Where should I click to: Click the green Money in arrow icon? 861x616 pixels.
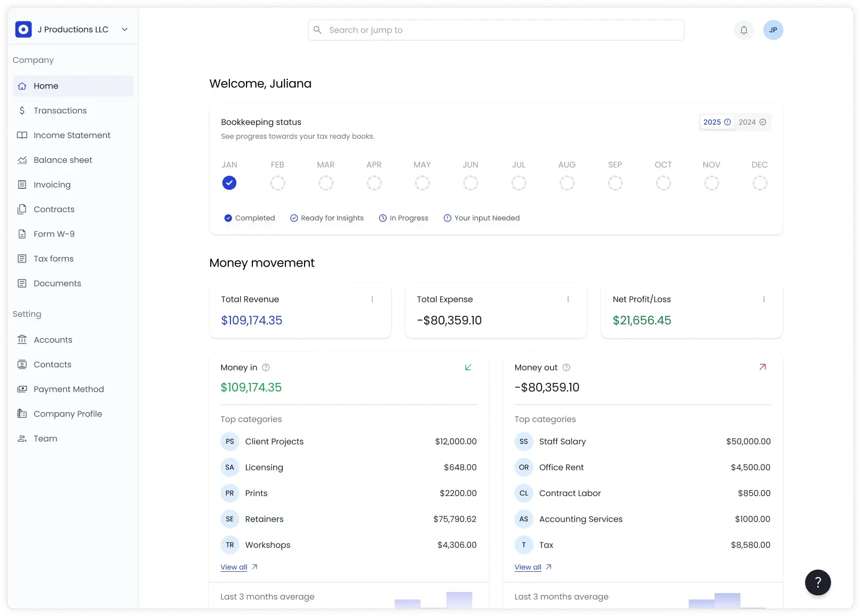468,367
